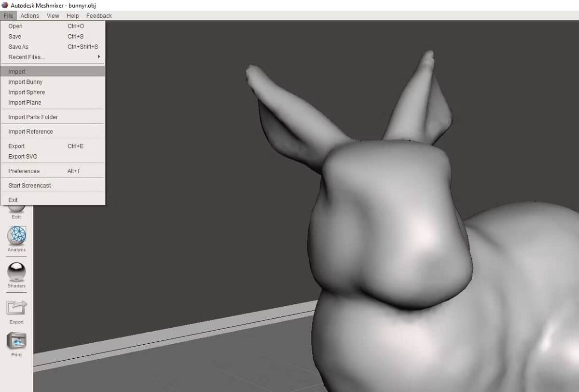Click Export SVG in the menu
This screenshot has height=392, width=579.
[53, 156]
